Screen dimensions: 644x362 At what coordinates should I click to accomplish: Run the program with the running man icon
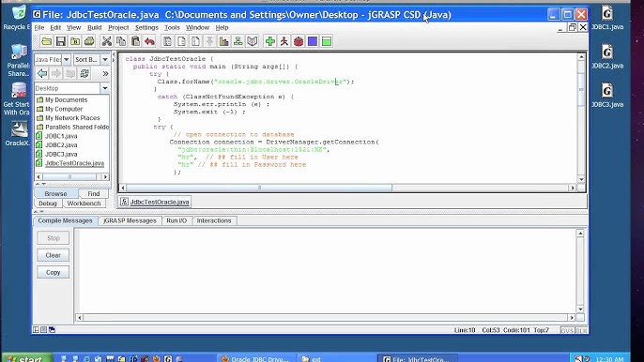click(284, 41)
